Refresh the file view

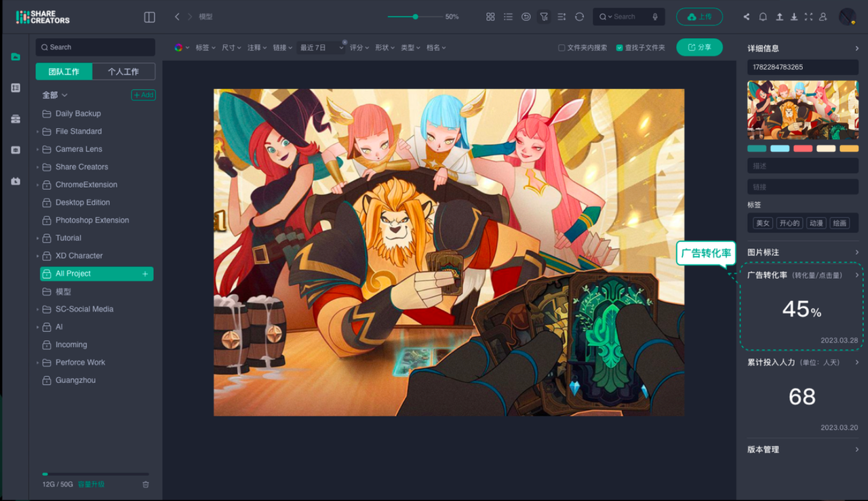pos(579,17)
